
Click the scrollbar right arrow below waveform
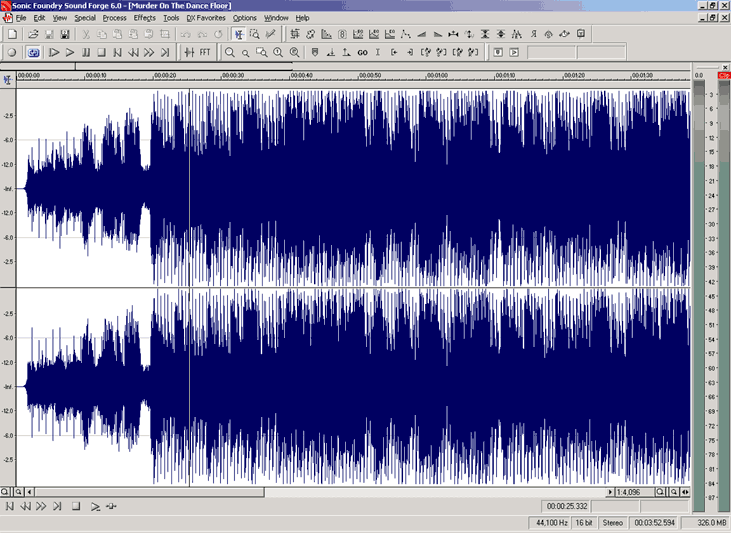pos(610,492)
